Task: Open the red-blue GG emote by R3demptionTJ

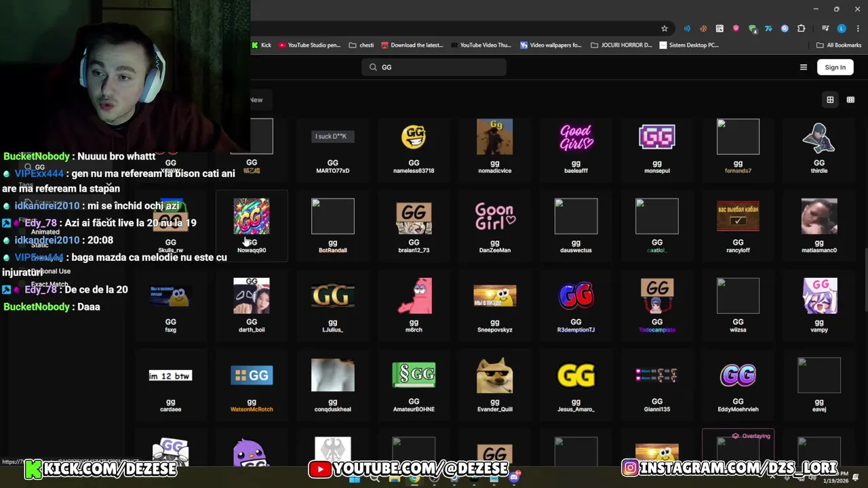Action: tap(576, 296)
